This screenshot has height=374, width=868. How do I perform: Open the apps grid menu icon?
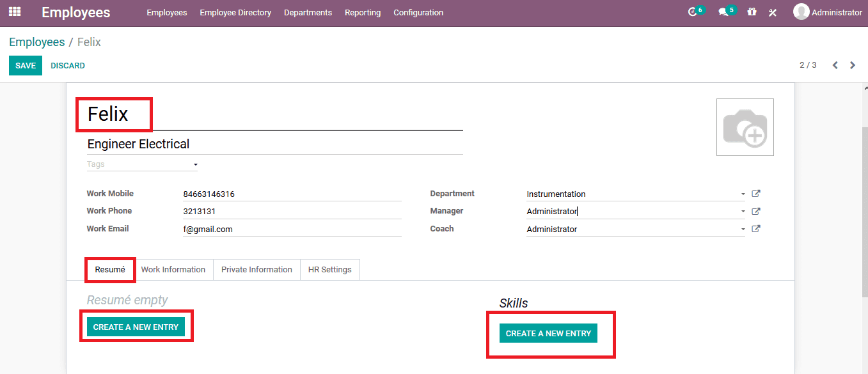point(14,12)
